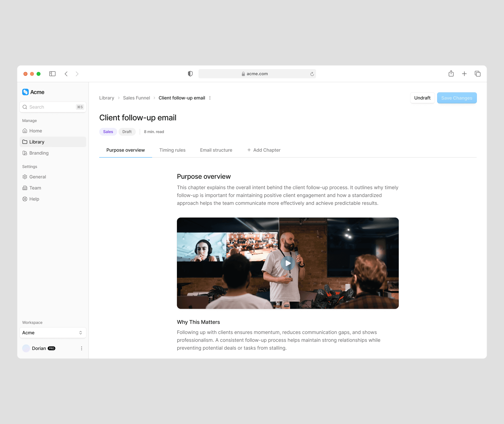Click the Acme logo icon

25,92
